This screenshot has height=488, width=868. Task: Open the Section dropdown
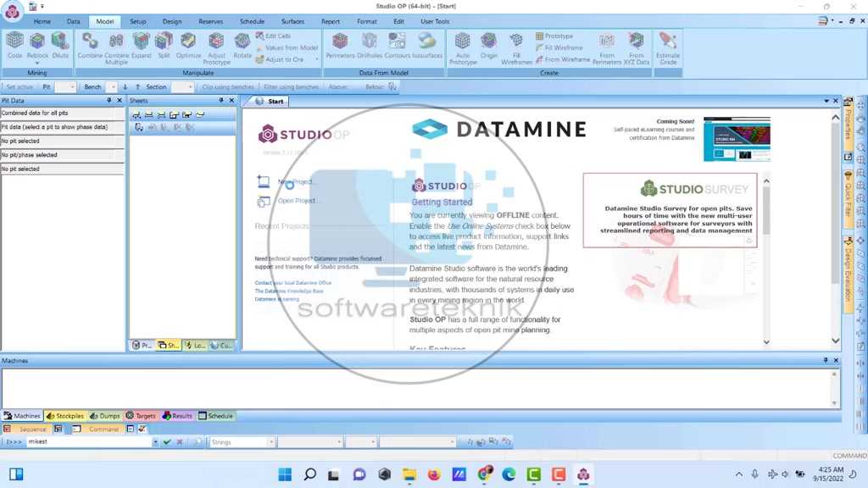[x=190, y=87]
